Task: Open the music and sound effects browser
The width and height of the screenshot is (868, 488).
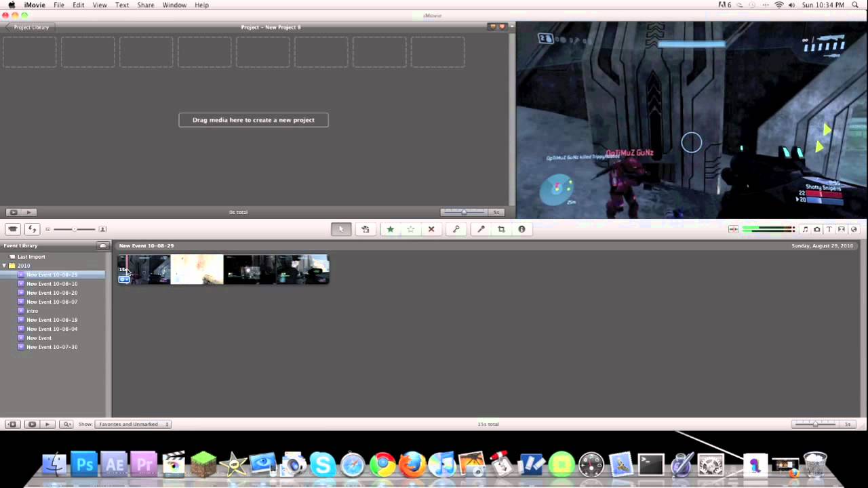Action: (x=805, y=229)
